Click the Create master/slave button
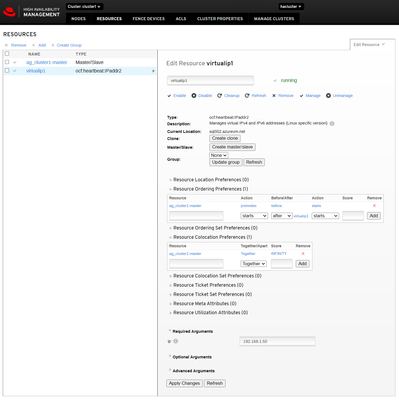The image size is (399, 400). 232,147
